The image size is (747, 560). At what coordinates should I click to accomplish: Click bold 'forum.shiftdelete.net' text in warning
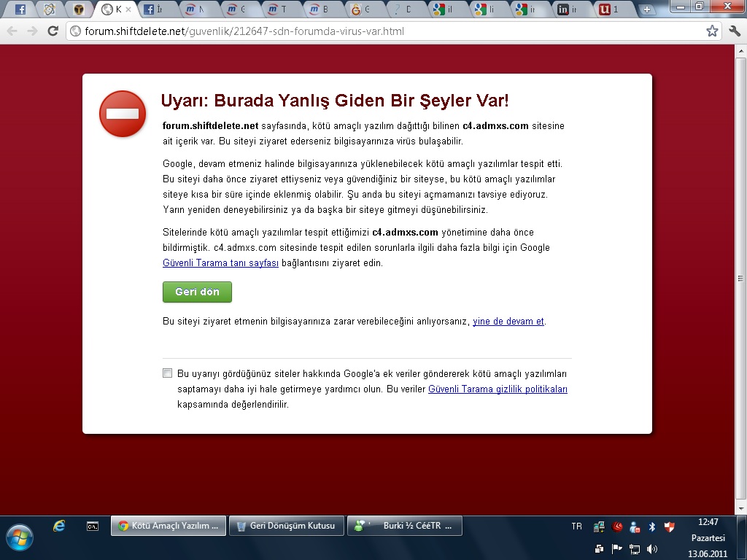pyautogui.click(x=210, y=125)
